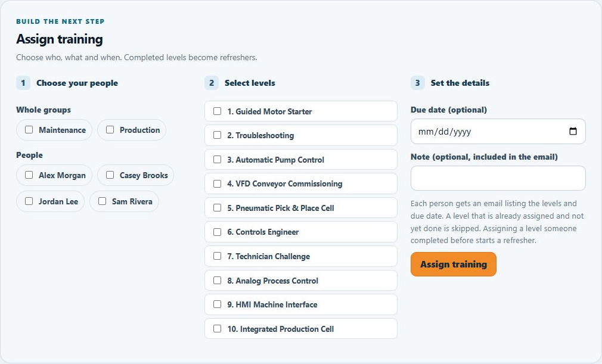
Task: Click the Assign training button
Action: tap(454, 265)
